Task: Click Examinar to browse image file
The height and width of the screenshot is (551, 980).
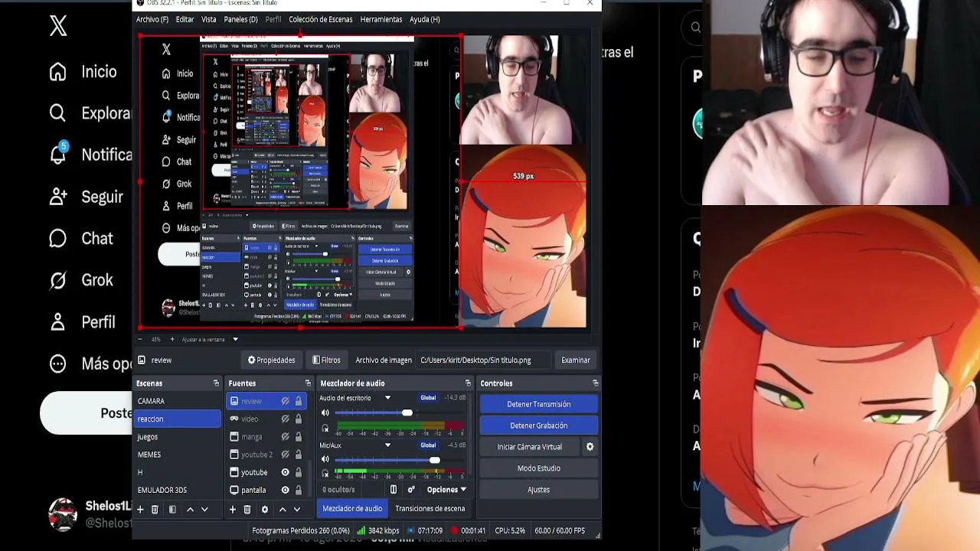Action: [576, 360]
